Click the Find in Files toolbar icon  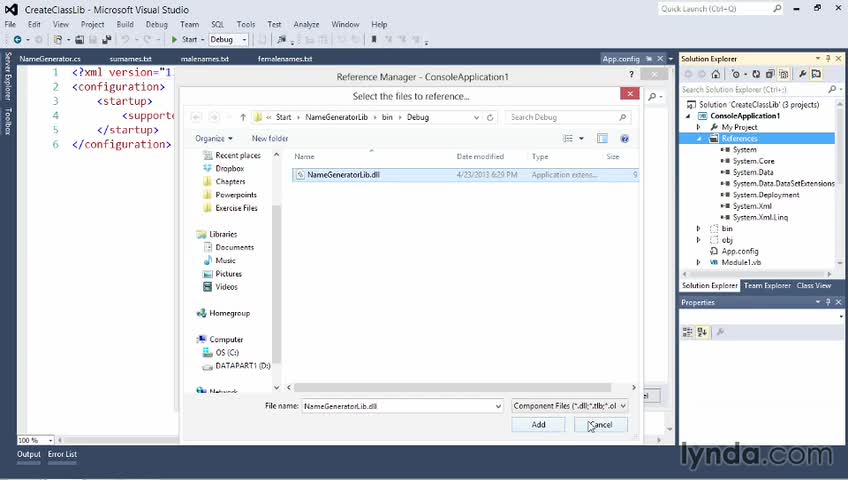coord(281,39)
